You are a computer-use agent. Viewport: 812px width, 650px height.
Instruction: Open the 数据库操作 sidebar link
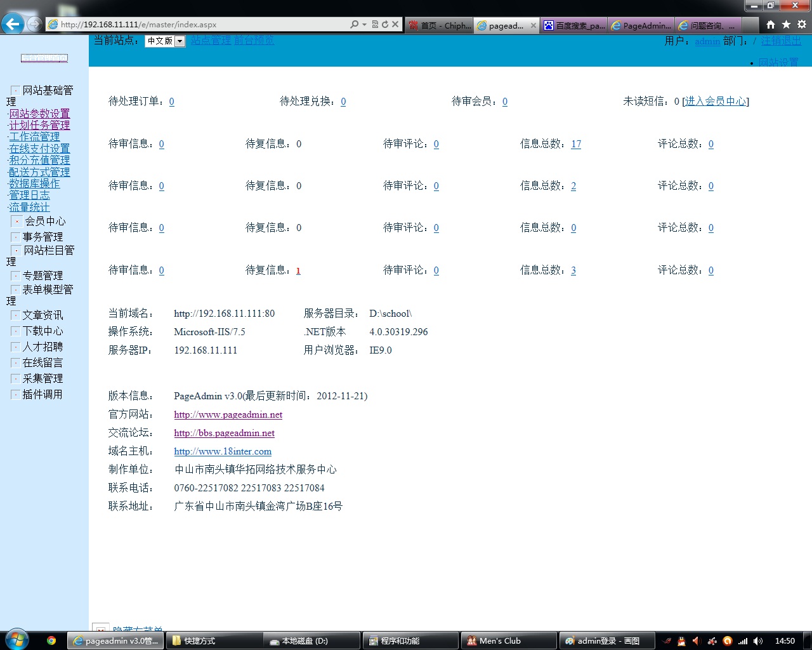point(34,183)
